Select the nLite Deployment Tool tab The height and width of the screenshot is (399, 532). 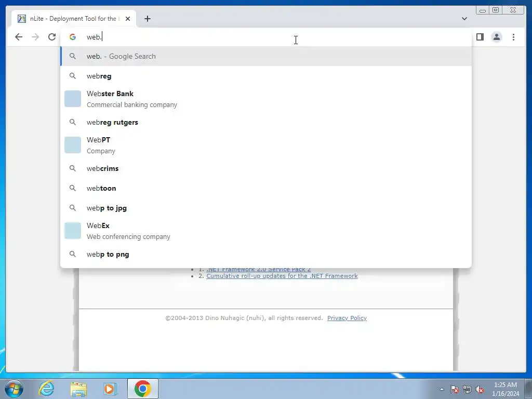74,19
